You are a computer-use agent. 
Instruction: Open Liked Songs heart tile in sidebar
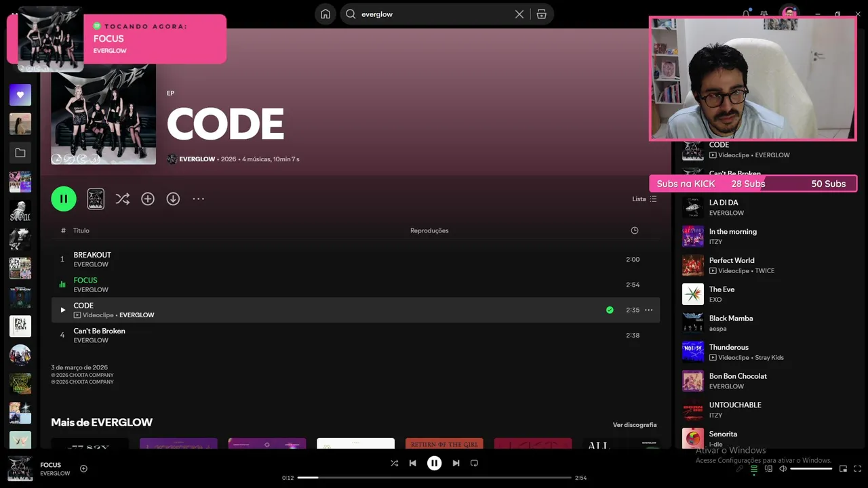pyautogui.click(x=20, y=95)
